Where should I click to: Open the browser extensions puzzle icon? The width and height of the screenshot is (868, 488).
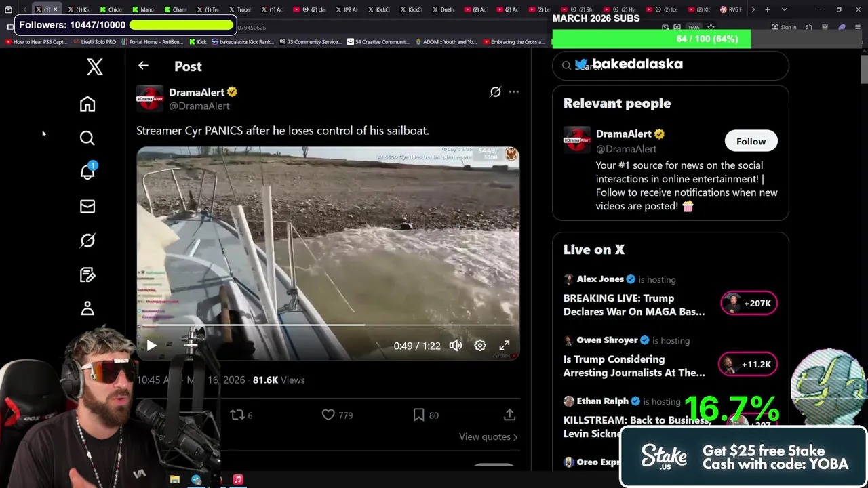click(809, 27)
